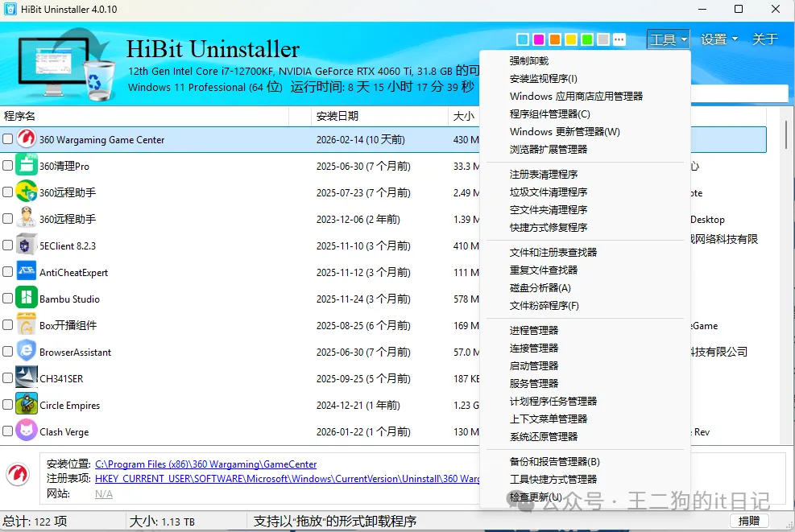The width and height of the screenshot is (795, 532).
Task: Open the 设置 dropdown menu
Action: pyautogui.click(x=719, y=39)
